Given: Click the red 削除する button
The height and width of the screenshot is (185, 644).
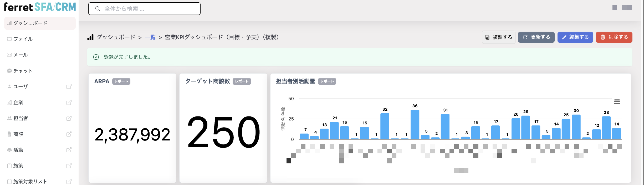Looking at the screenshot, I should pos(614,37).
